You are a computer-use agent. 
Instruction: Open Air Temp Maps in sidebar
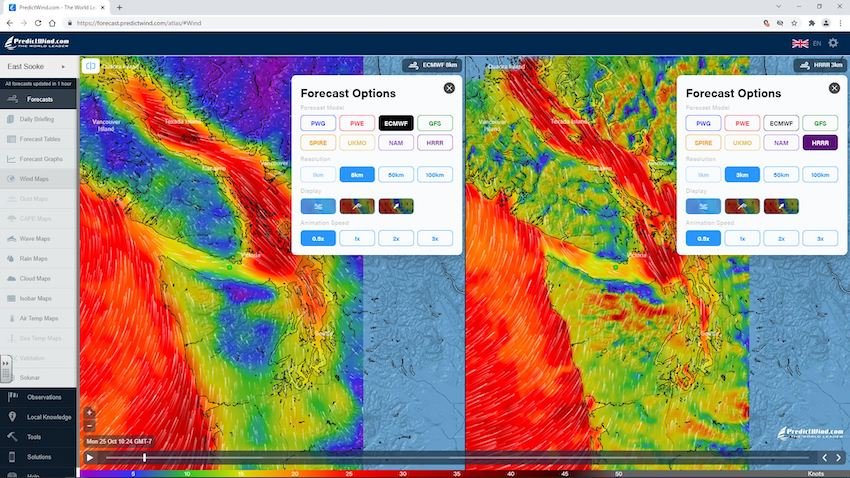[x=38, y=318]
